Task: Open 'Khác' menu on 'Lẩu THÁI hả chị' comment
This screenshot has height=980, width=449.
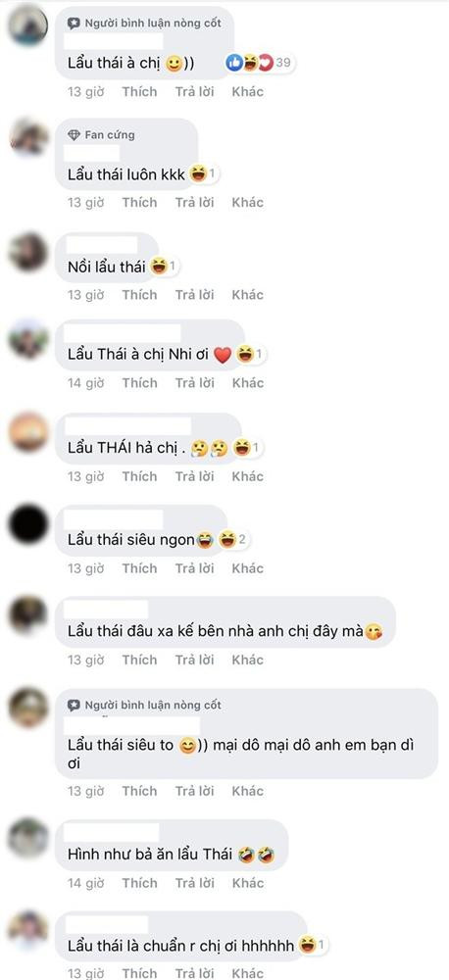Action: (x=248, y=477)
